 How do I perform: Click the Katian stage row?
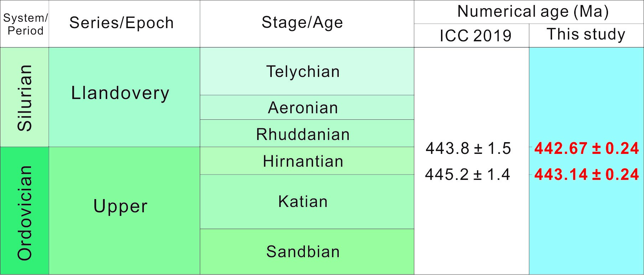[x=303, y=202]
